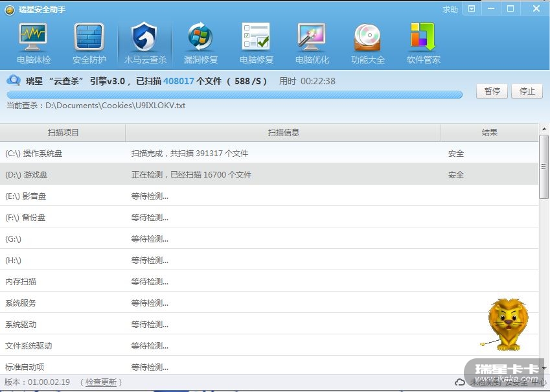Click the 求助 help link

pos(450,10)
